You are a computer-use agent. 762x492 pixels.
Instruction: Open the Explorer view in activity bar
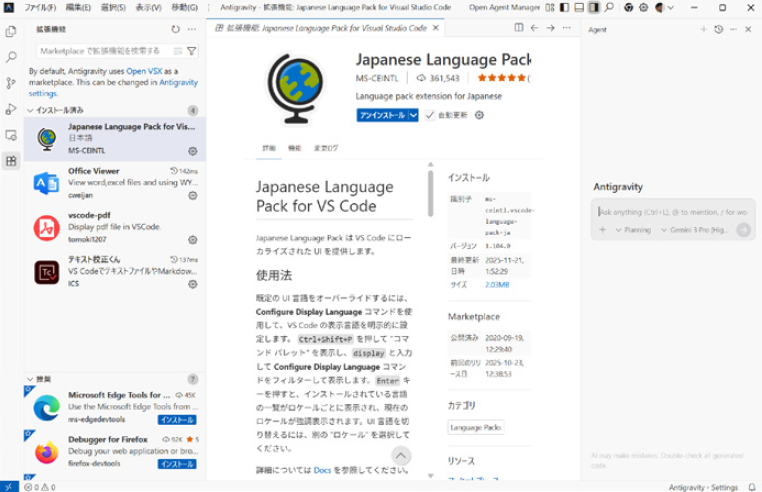(x=11, y=31)
